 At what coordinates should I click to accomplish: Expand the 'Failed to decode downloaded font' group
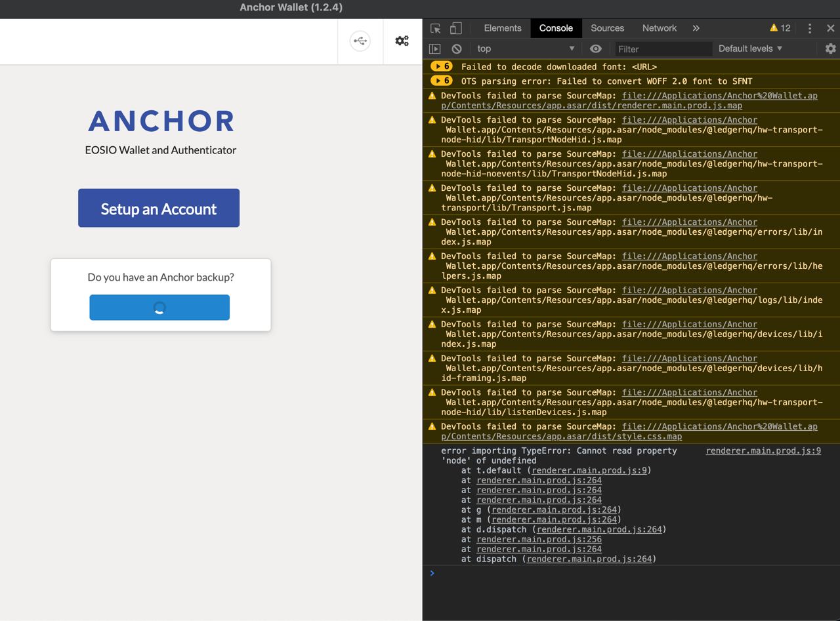click(x=442, y=66)
